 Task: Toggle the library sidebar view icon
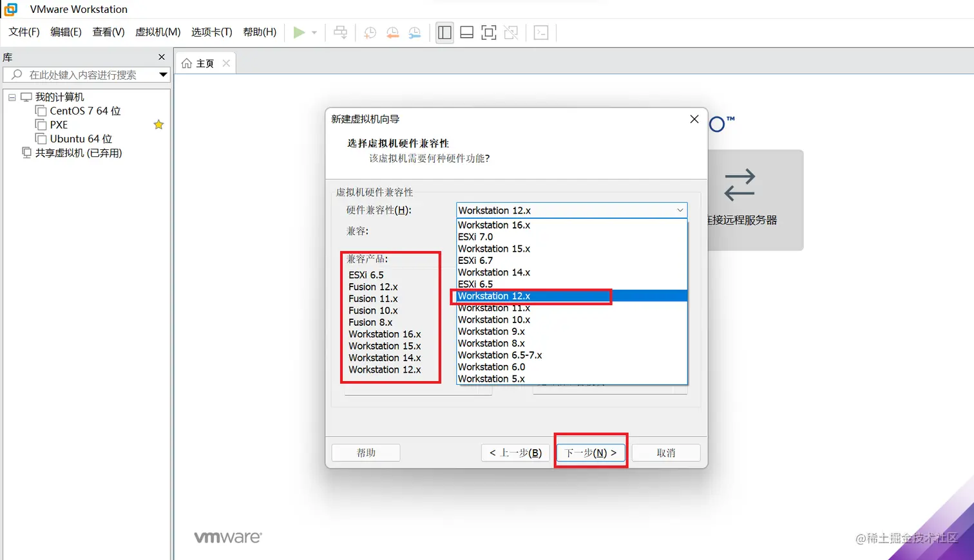tap(444, 32)
